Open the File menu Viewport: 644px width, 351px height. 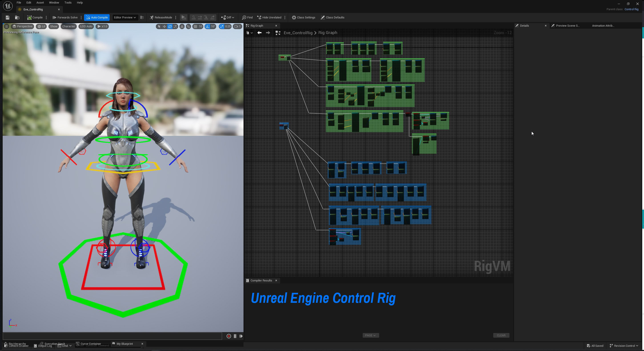(x=19, y=2)
